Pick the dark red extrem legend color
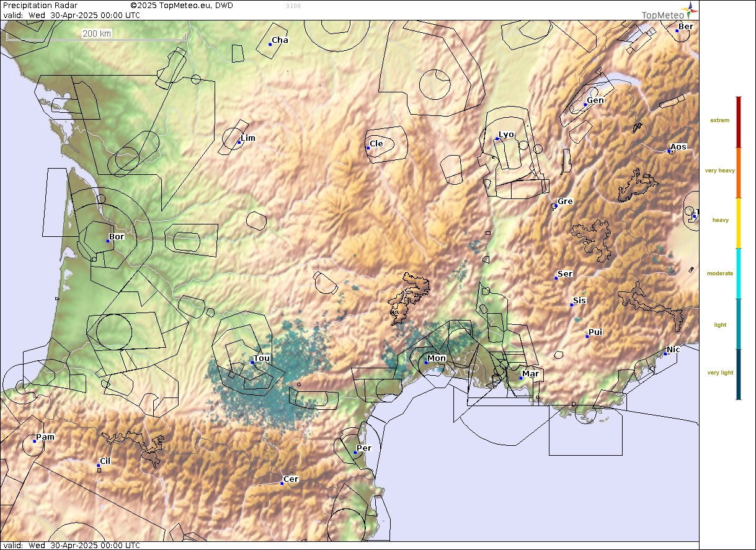The image size is (756, 550). point(738,122)
